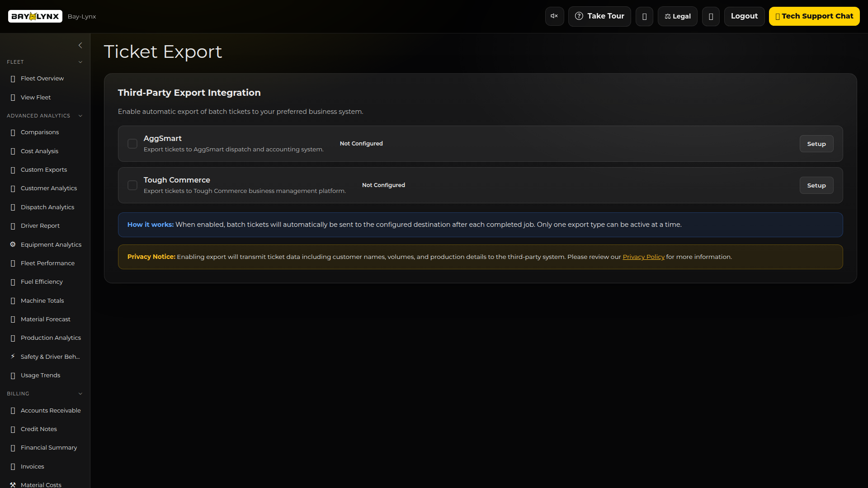Collapse the FLEET section chevron
The width and height of the screenshot is (868, 488).
[x=80, y=62]
